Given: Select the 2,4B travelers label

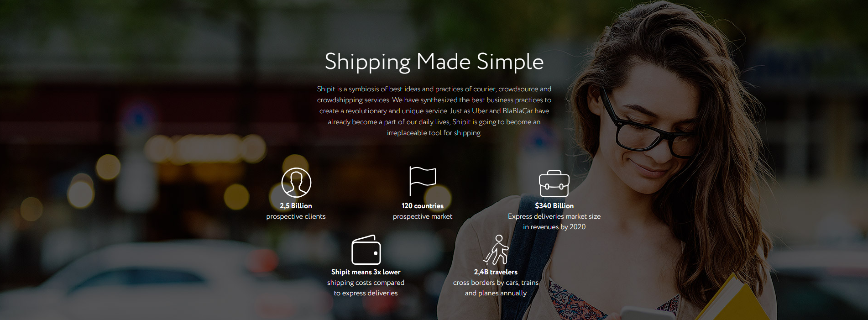Looking at the screenshot, I should (x=496, y=272).
